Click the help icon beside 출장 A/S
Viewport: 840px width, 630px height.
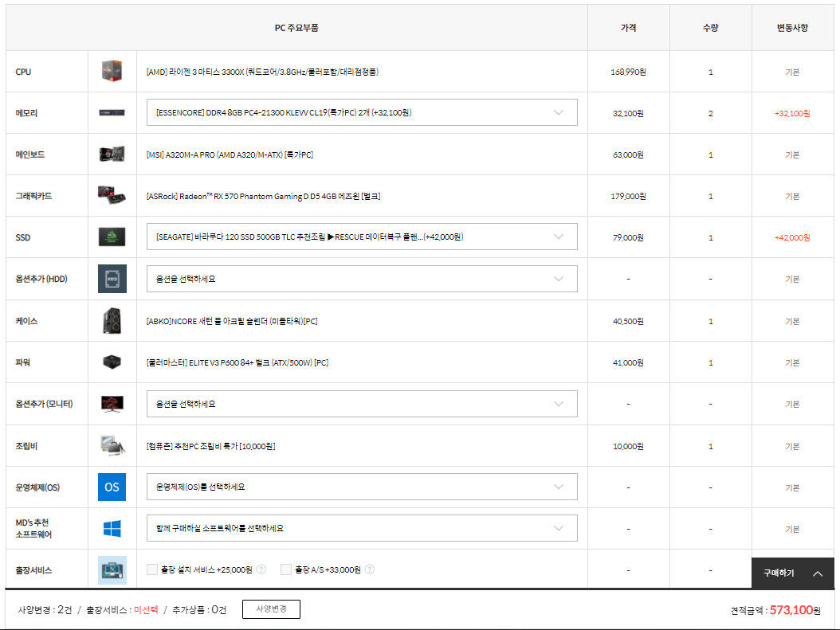pyautogui.click(x=369, y=569)
